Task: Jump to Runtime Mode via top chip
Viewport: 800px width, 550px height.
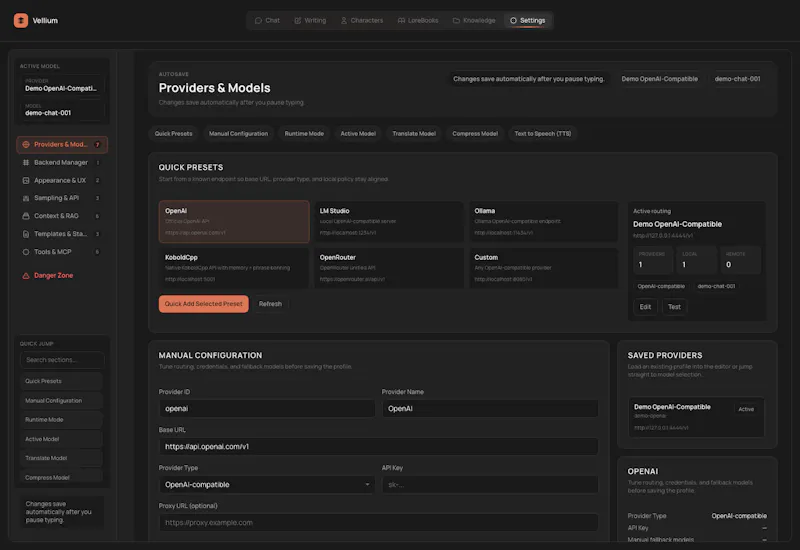Action: coord(304,134)
